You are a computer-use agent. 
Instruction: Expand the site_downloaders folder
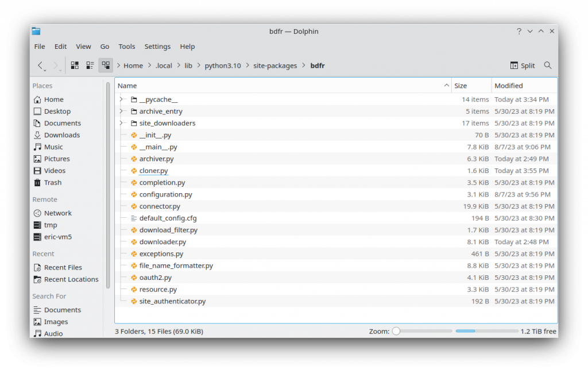(121, 123)
